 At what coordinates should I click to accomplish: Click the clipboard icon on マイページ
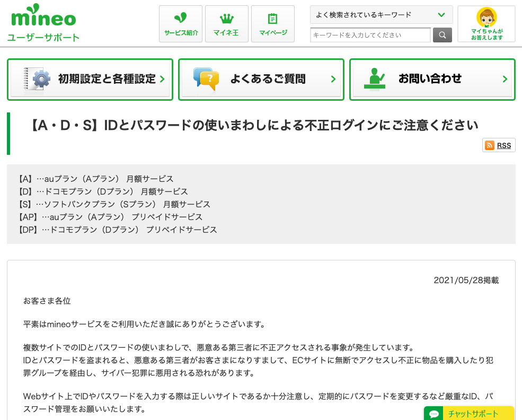point(272,19)
